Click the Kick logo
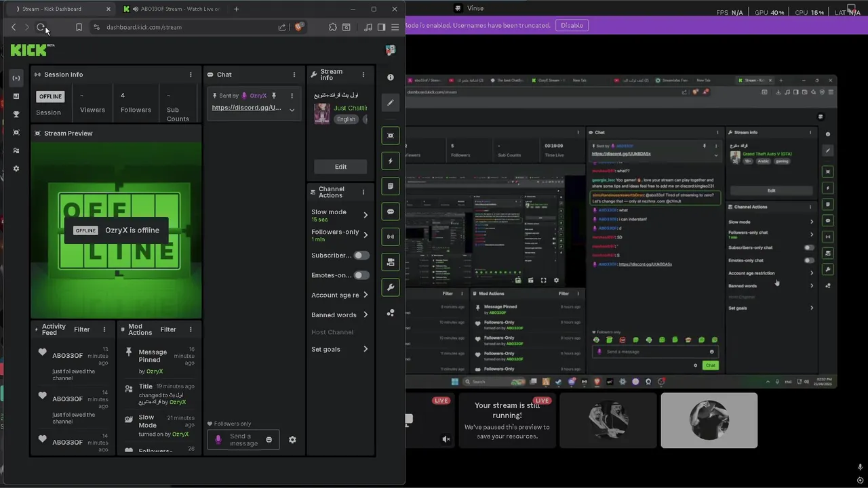 (32, 50)
